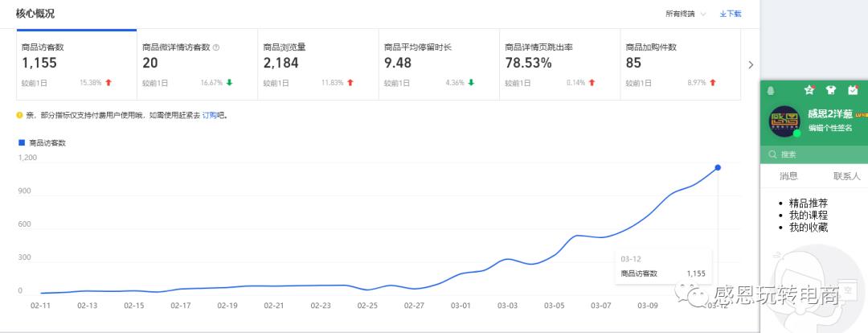Screen dimensions: 868x333
Task: Select the 商品访客数 metric card
Action: pos(76,65)
